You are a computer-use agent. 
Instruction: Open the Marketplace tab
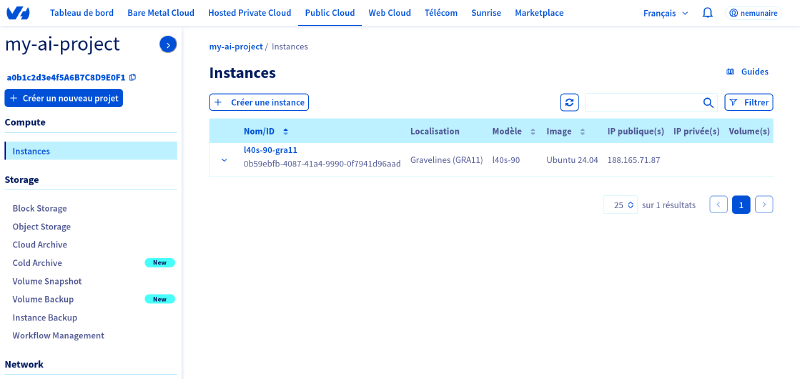[x=539, y=13]
